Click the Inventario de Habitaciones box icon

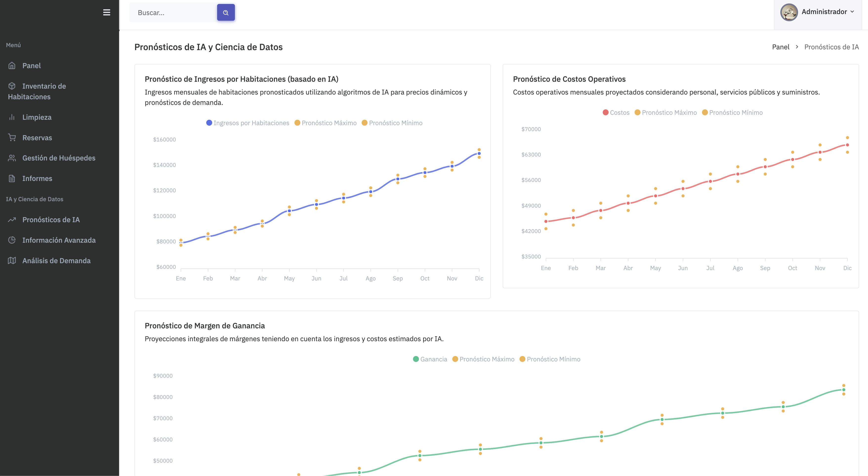pyautogui.click(x=12, y=86)
